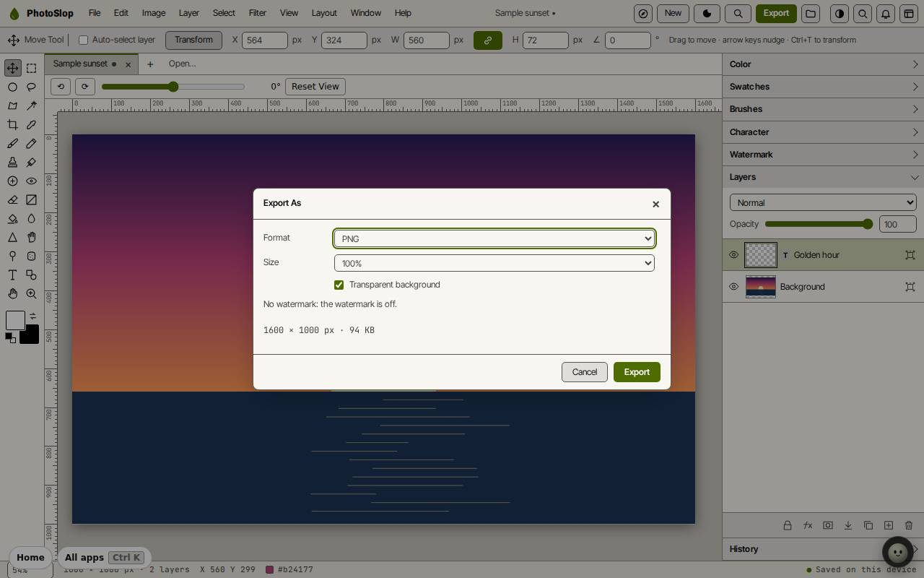
Task: Choose the Crop tool
Action: [x=12, y=124]
